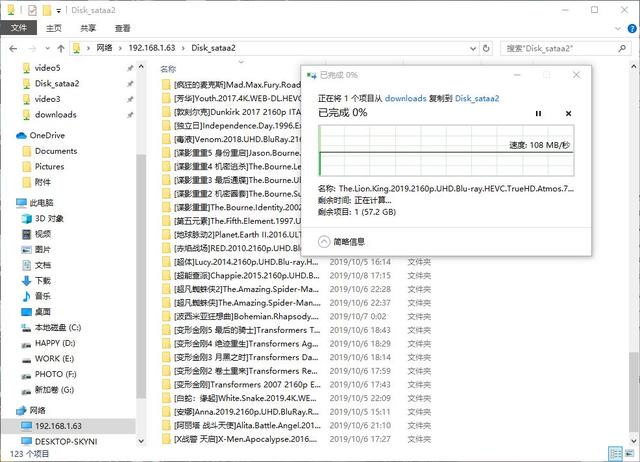Select the Chappie.2015 folder row
The height and width of the screenshot is (462, 640).
296,275
